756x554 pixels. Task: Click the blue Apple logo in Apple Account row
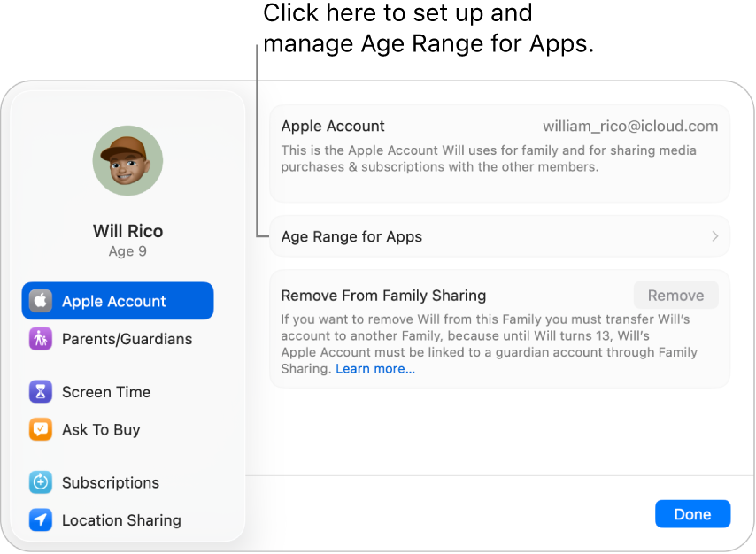pos(41,301)
